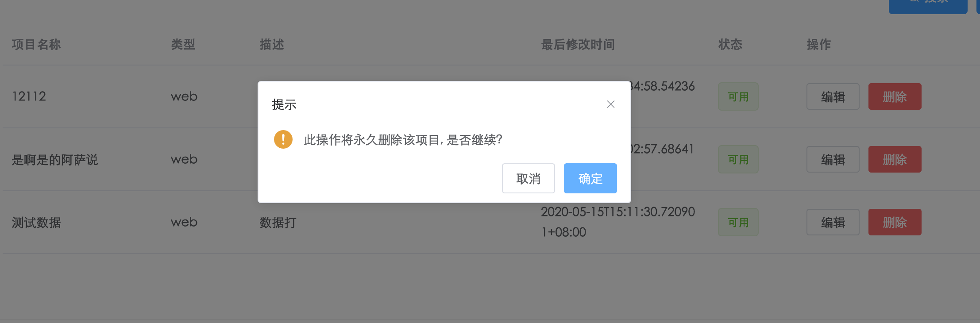Click the blue search button at top
The image size is (980, 323).
click(928, 4)
